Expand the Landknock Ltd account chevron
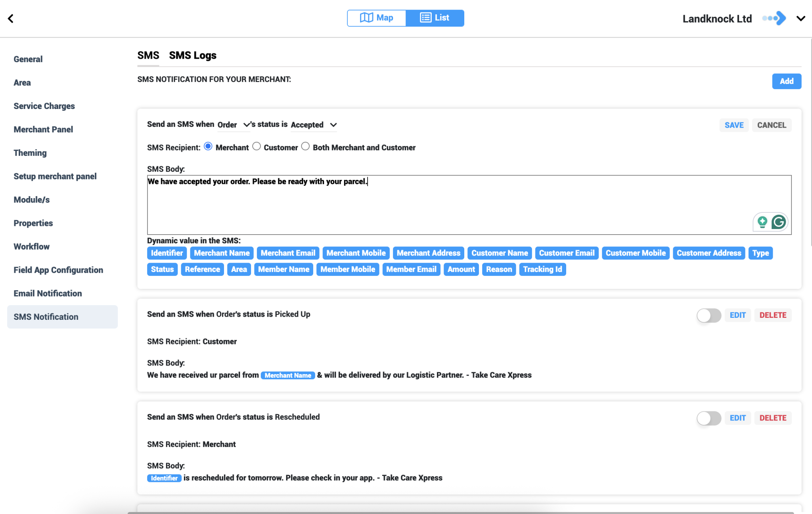Image resolution: width=812 pixels, height=514 pixels. pos(801,19)
